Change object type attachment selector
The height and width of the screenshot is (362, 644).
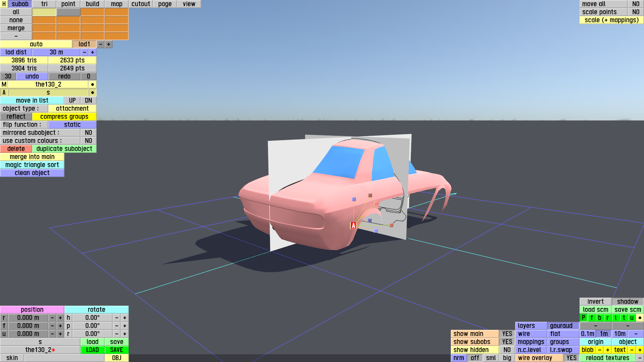(72, 109)
